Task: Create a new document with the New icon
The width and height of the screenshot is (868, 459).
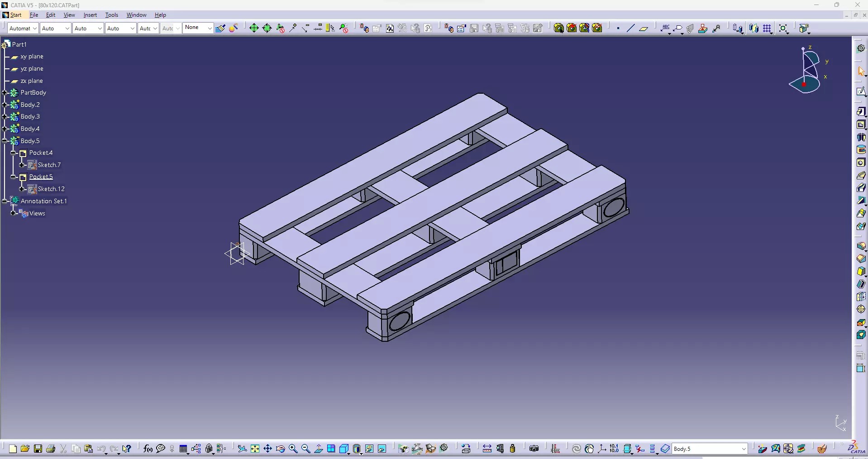Action: point(13,449)
